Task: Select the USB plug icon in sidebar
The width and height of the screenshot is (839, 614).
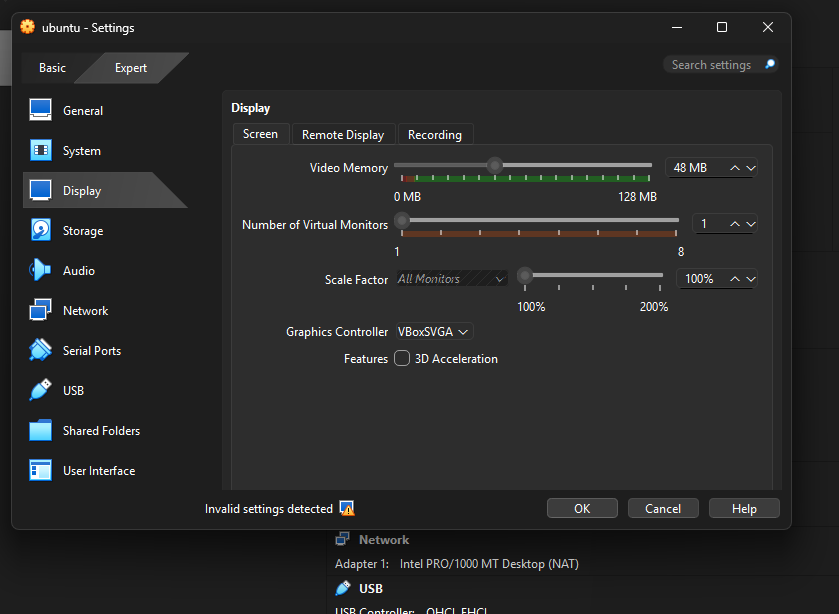Action: coord(41,390)
